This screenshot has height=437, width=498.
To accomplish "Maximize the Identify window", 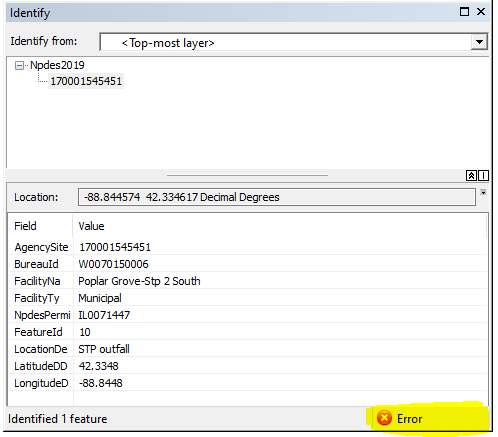I will 464,12.
